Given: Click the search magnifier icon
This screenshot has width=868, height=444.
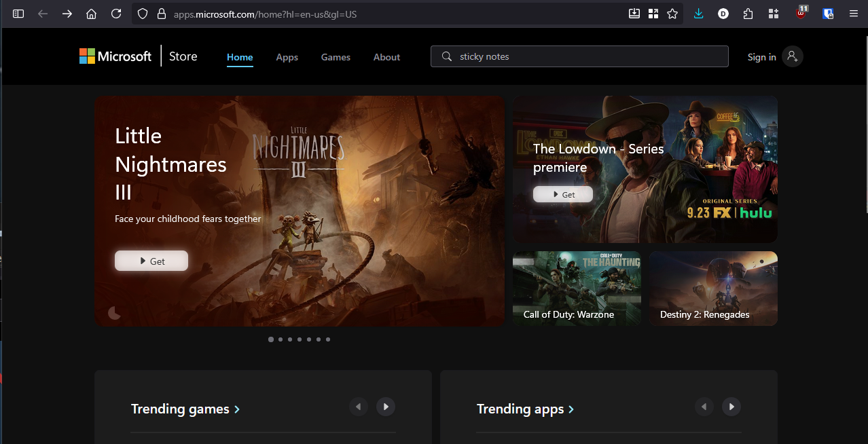Looking at the screenshot, I should (x=446, y=56).
